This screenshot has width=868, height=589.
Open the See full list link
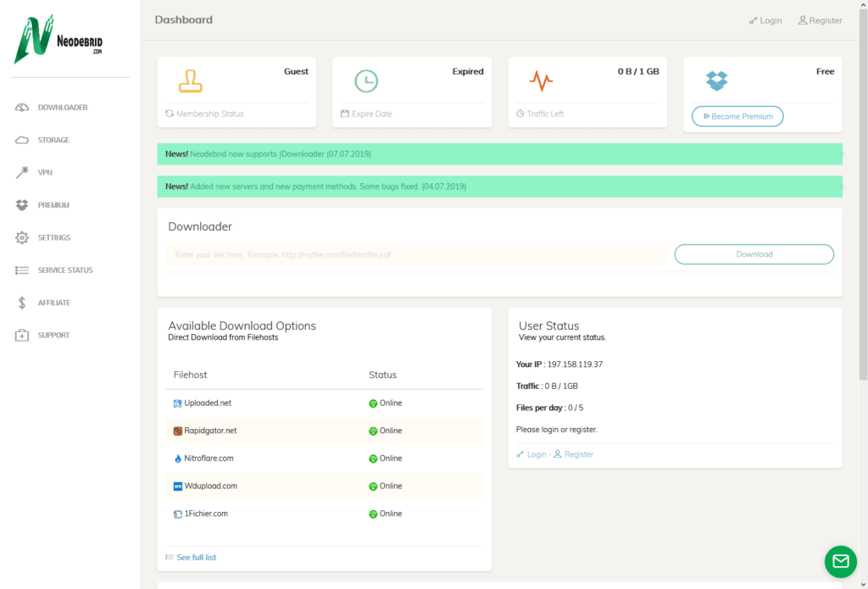[x=196, y=557]
